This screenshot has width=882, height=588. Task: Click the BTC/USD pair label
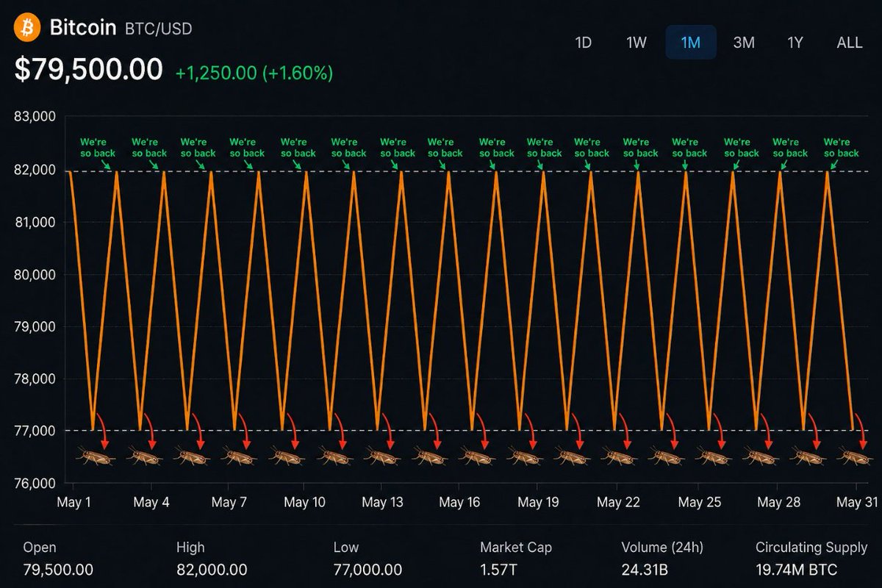point(159,29)
